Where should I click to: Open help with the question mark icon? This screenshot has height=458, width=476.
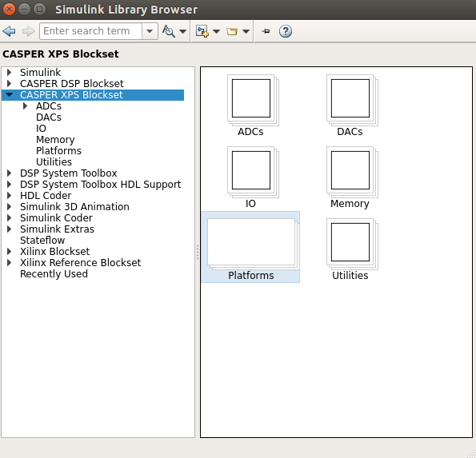pos(286,31)
